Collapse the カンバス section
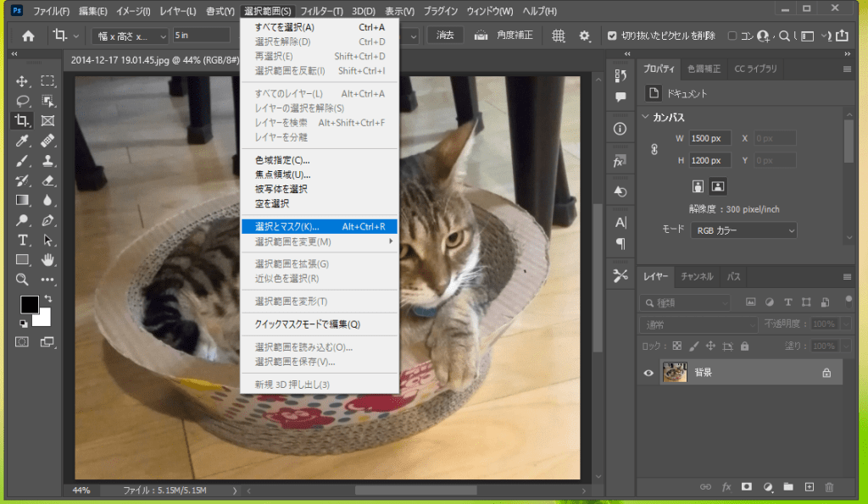Image resolution: width=868 pixels, height=504 pixels. pyautogui.click(x=646, y=117)
